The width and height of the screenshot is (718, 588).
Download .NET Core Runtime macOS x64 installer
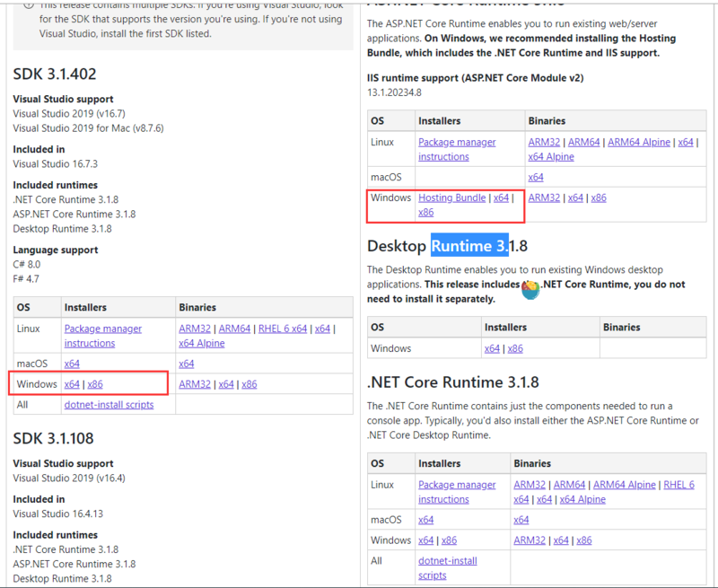click(x=425, y=521)
